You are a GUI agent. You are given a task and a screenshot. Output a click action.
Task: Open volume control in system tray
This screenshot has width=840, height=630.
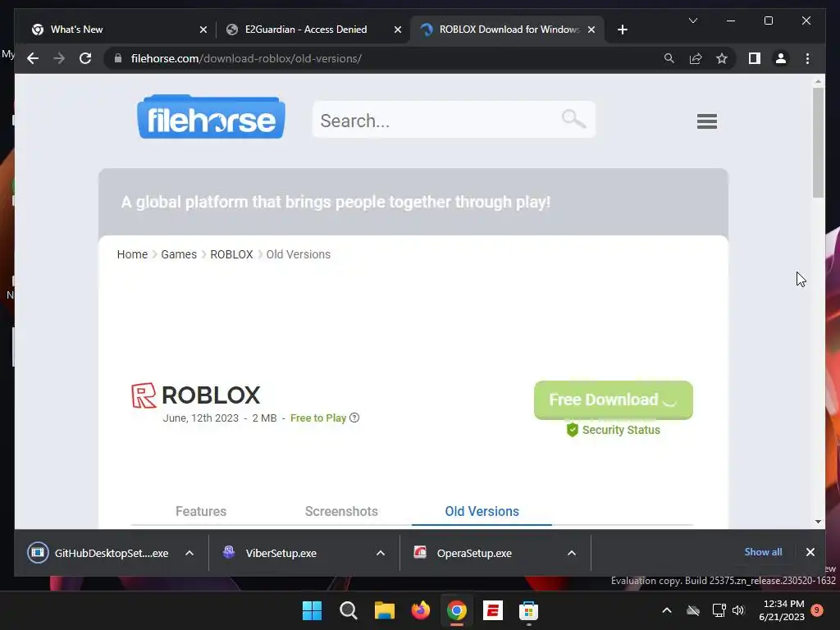(738, 610)
